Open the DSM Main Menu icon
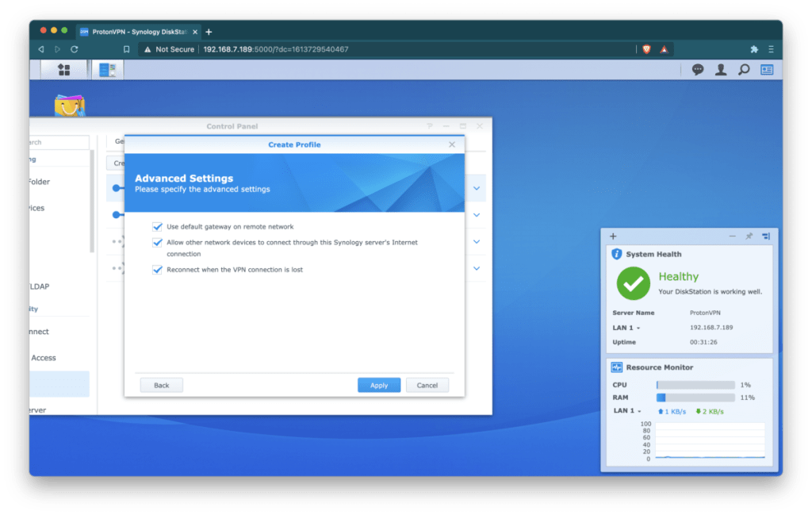This screenshot has height=515, width=812. (x=63, y=70)
